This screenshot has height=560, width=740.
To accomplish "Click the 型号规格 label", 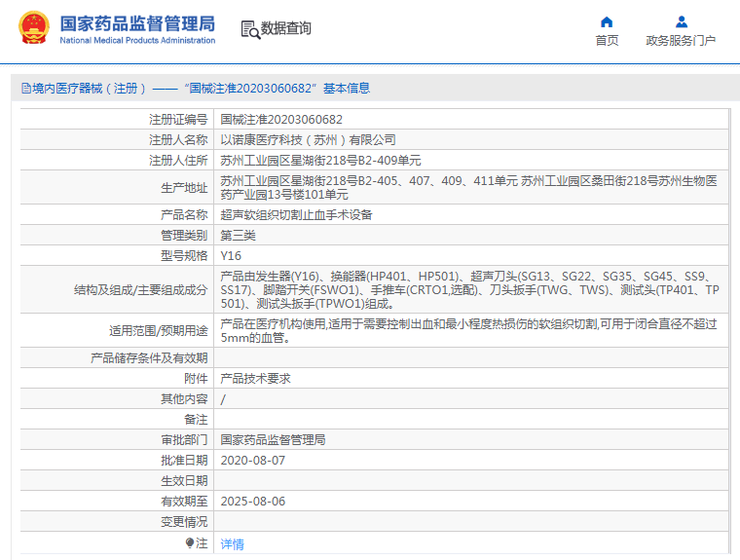I will pyautogui.click(x=184, y=256).
